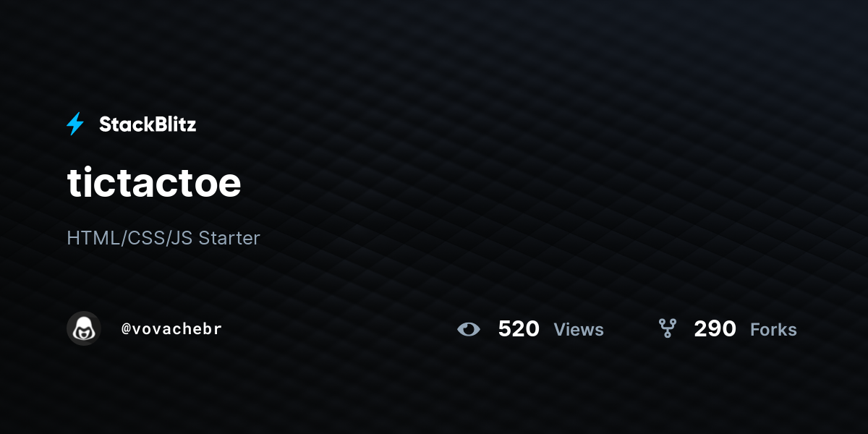The width and height of the screenshot is (868, 434).
Task: Click the fork branch icon
Action: [x=668, y=329]
